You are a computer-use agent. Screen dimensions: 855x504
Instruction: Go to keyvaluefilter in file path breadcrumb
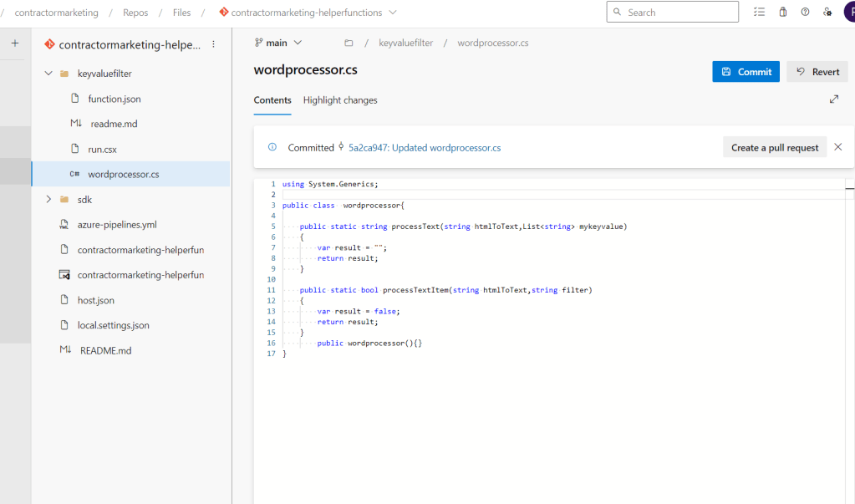pos(405,43)
